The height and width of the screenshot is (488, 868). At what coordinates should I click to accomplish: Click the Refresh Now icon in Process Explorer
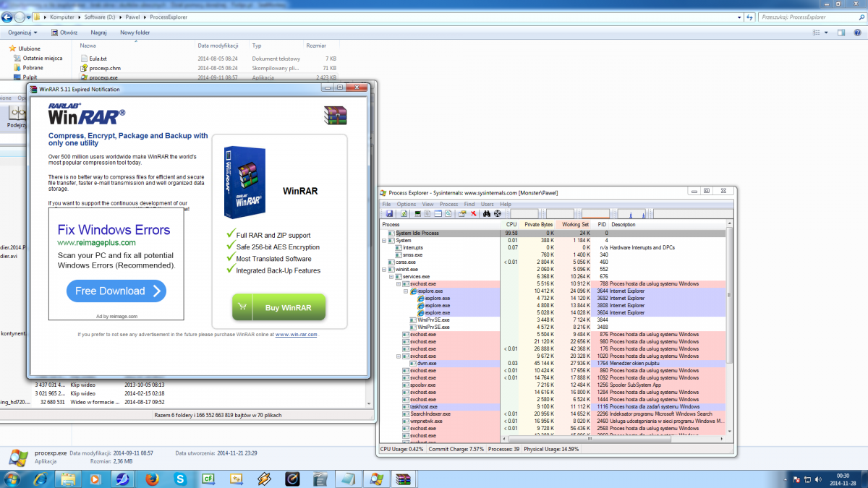[404, 214]
